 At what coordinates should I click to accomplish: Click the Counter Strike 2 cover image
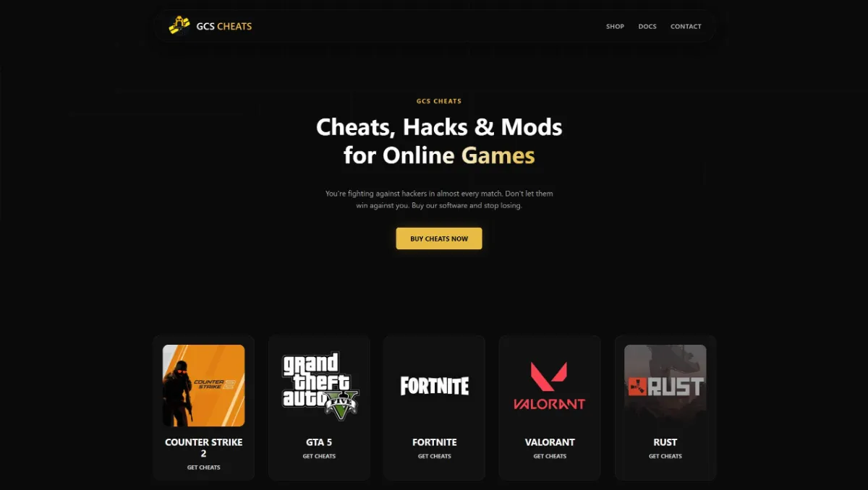coord(203,385)
